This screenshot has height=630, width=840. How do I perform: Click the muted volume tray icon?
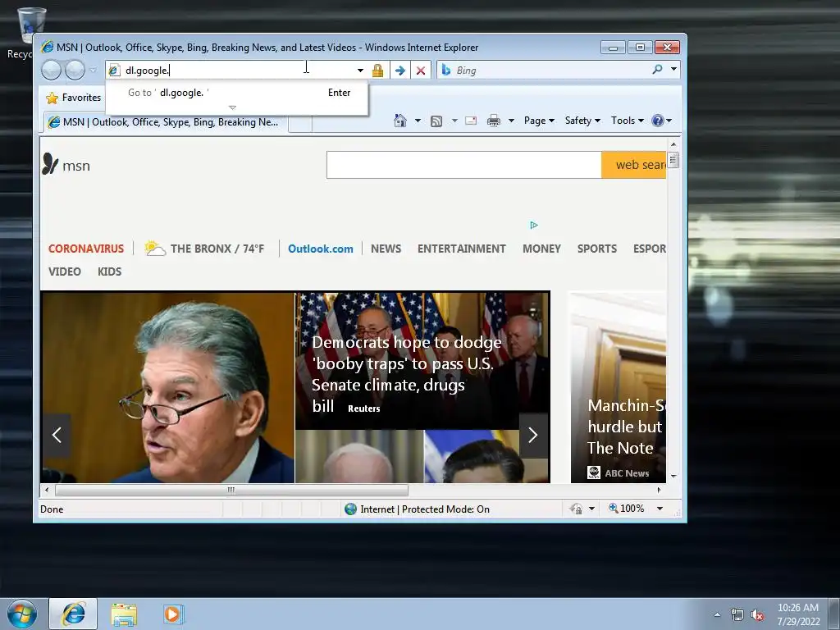(x=757, y=615)
